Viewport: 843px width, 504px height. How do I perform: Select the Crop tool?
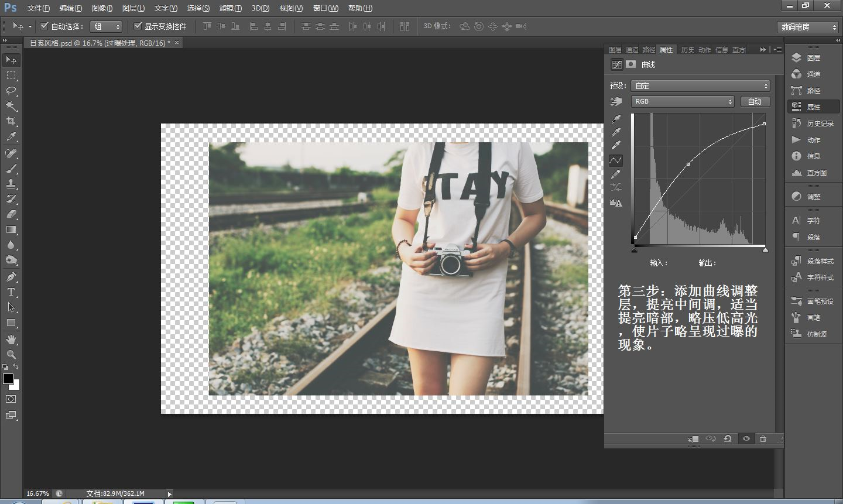click(11, 121)
